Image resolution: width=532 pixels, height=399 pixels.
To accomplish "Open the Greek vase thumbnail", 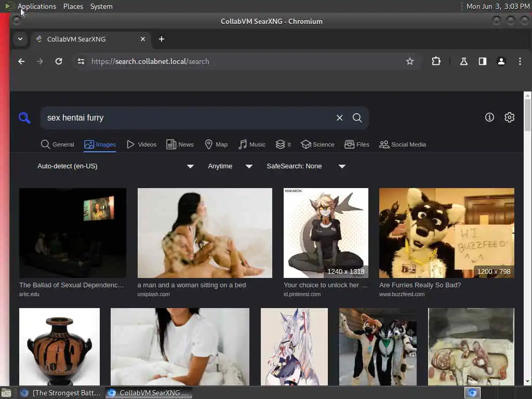I will pos(59,347).
